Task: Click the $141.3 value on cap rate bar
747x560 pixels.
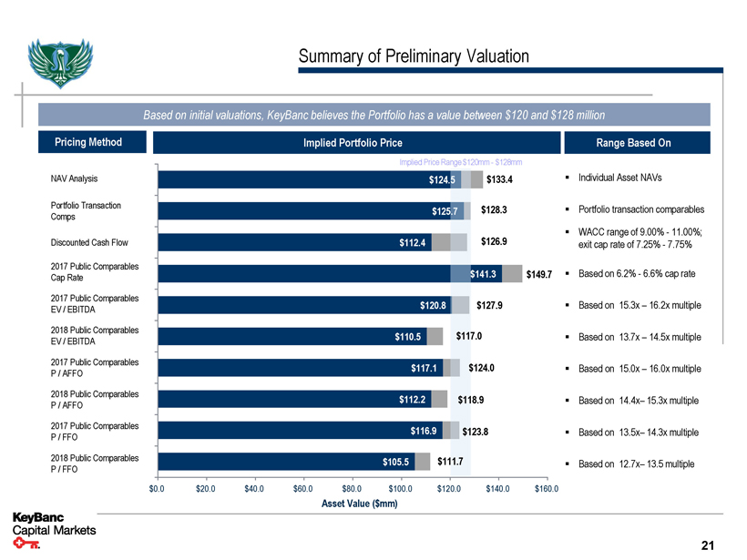Action: (x=483, y=274)
